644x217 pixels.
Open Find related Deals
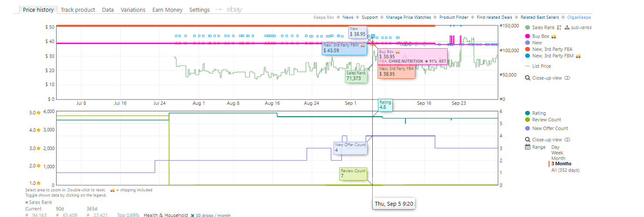[x=494, y=17]
